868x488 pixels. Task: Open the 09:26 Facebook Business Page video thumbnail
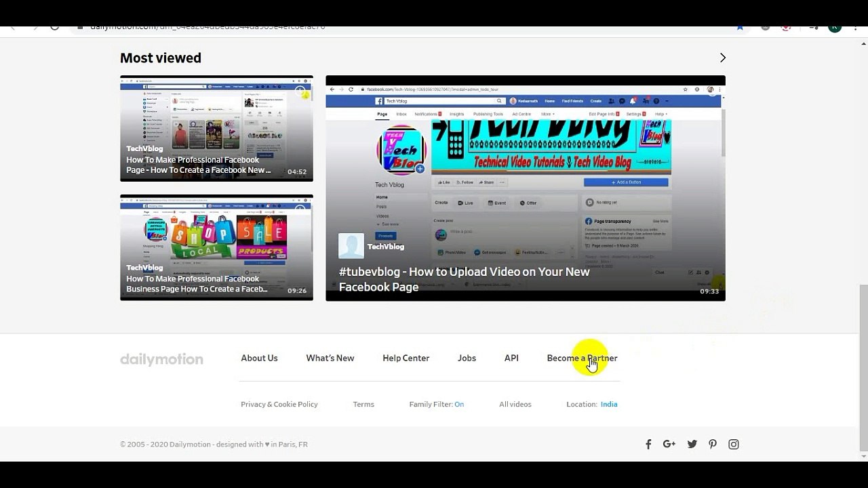click(216, 247)
